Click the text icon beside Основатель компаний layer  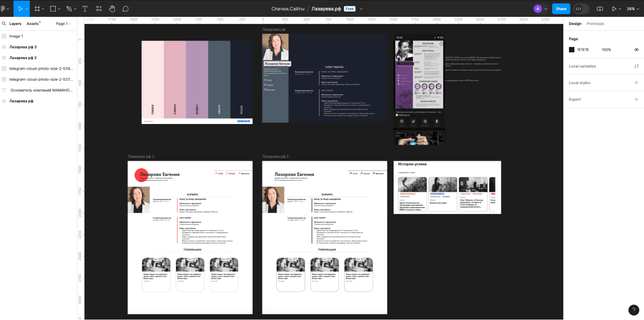(x=4, y=90)
